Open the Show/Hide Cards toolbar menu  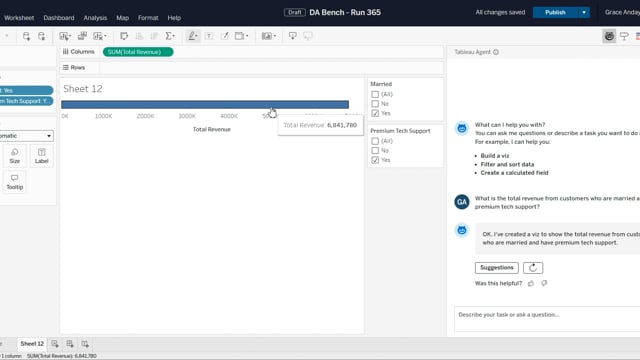point(269,36)
